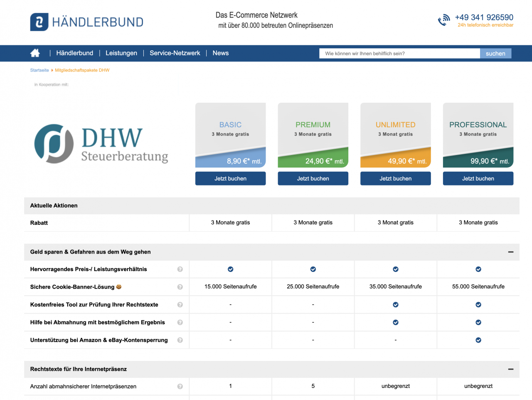Click Professional checkmark in Rechtstexte-Prüfung row
Screen dimensions: 532x400
point(478,305)
